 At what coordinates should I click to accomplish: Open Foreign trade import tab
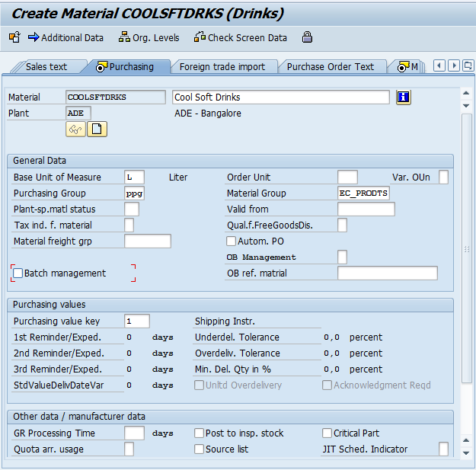click(x=222, y=67)
